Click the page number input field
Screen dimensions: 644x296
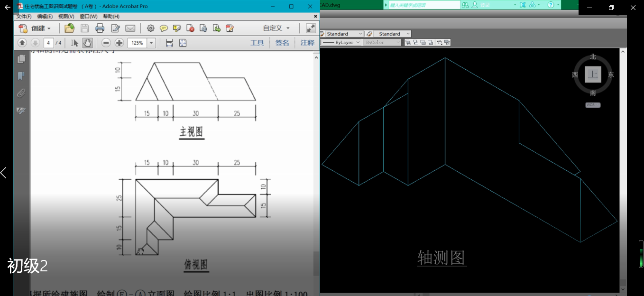48,43
